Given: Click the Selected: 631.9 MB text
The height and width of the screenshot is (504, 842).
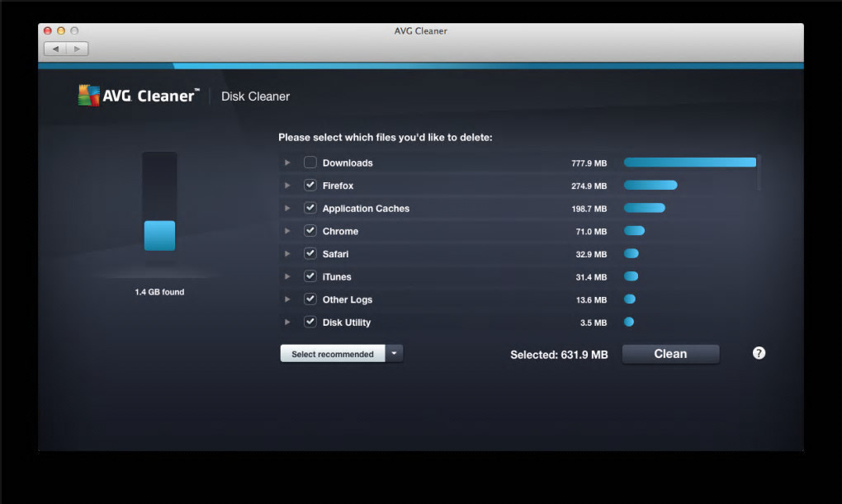Looking at the screenshot, I should coord(559,355).
